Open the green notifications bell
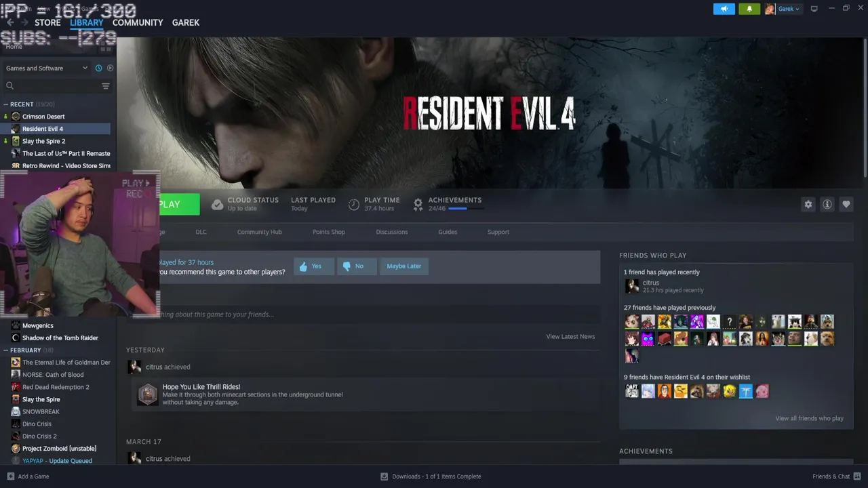868x488 pixels. pos(749,9)
